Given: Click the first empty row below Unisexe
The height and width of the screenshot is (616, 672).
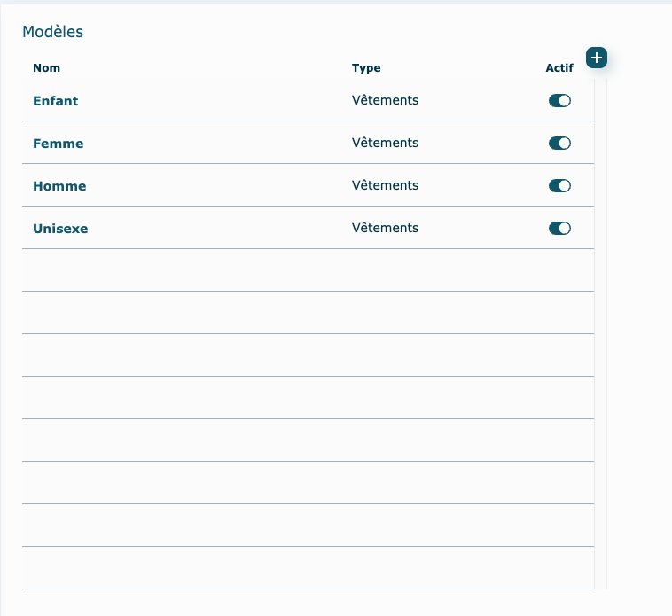Looking at the screenshot, I should [x=308, y=270].
